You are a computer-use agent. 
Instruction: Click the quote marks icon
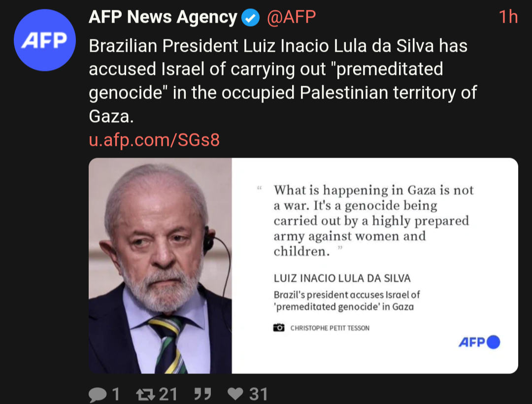(x=203, y=394)
